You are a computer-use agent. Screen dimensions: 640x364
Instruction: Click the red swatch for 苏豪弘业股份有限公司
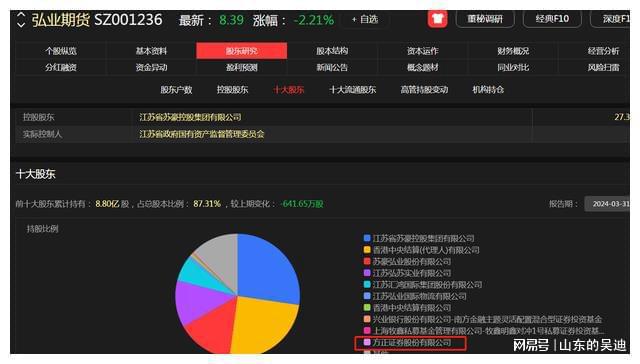coord(367,261)
